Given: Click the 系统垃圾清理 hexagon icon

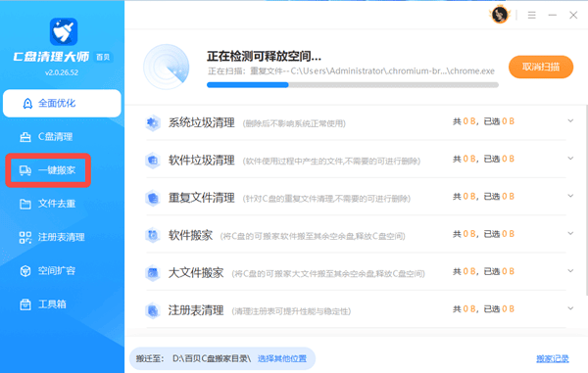Looking at the screenshot, I should coord(153,122).
